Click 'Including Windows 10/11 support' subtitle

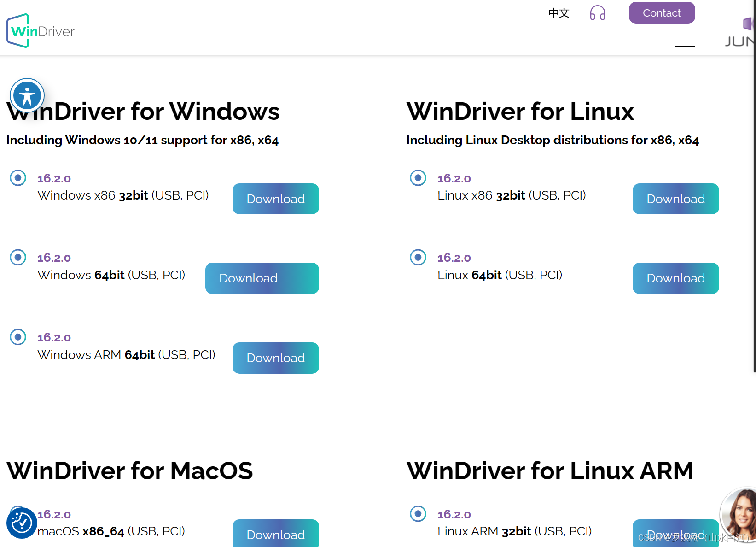[x=142, y=140]
